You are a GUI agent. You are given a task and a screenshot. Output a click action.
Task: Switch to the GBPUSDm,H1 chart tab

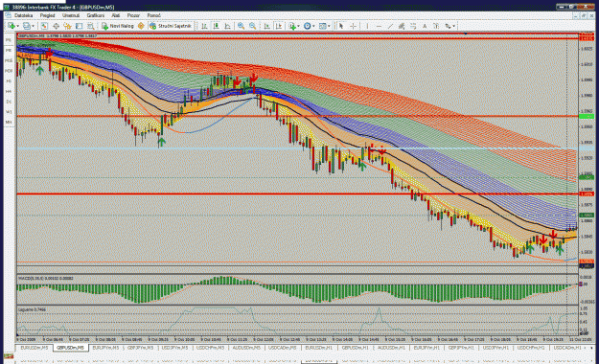click(356, 348)
